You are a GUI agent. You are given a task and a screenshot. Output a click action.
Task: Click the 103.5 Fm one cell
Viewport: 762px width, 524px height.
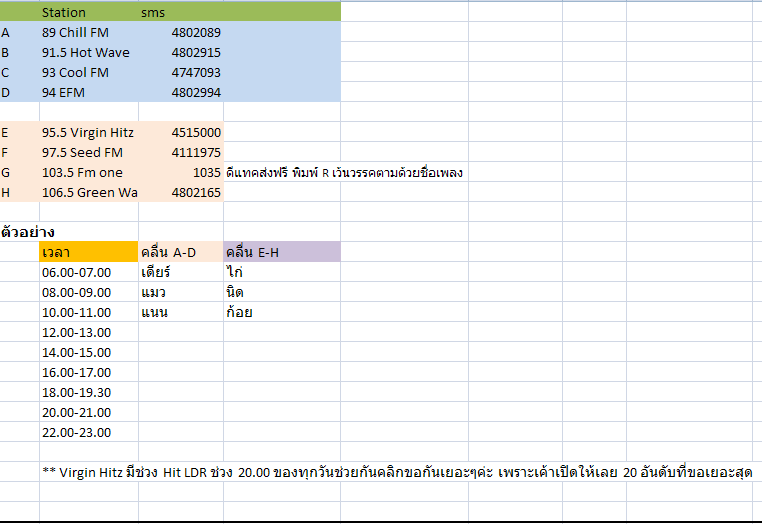tap(89, 172)
